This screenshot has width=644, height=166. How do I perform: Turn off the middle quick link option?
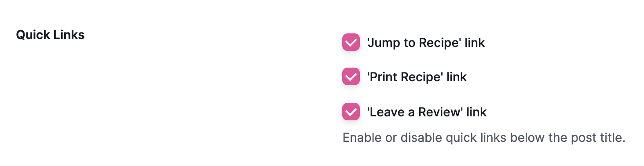pos(351,77)
